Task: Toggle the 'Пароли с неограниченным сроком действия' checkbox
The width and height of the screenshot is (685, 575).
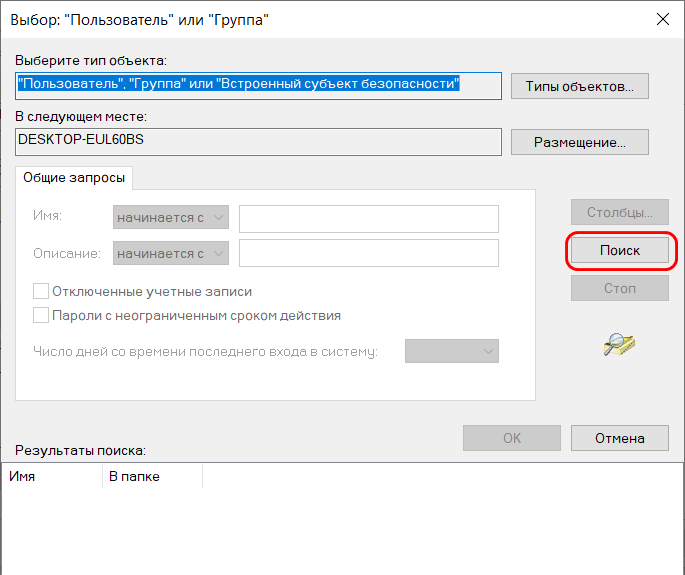Action: pos(41,315)
